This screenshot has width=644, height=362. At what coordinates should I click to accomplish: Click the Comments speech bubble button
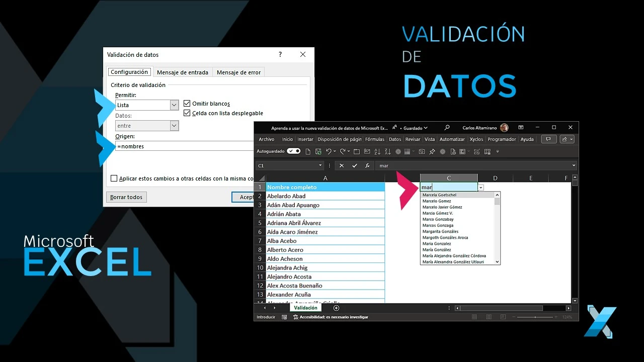tap(548, 139)
